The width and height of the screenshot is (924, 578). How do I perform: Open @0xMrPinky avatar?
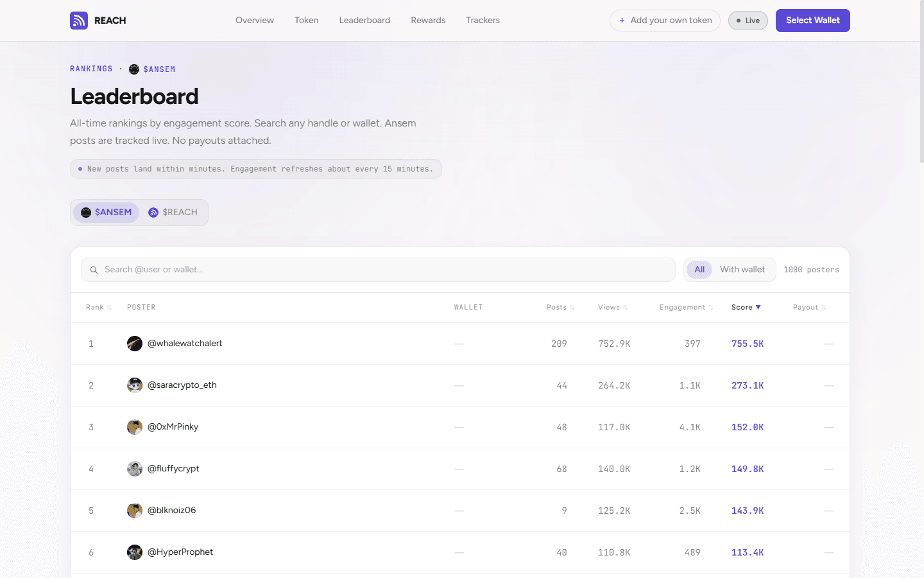(x=135, y=427)
